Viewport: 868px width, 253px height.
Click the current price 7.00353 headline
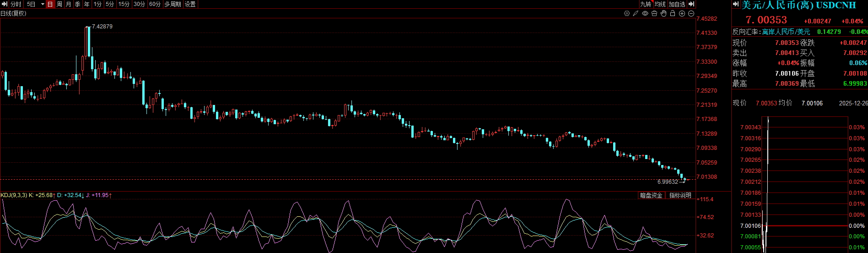click(766, 20)
